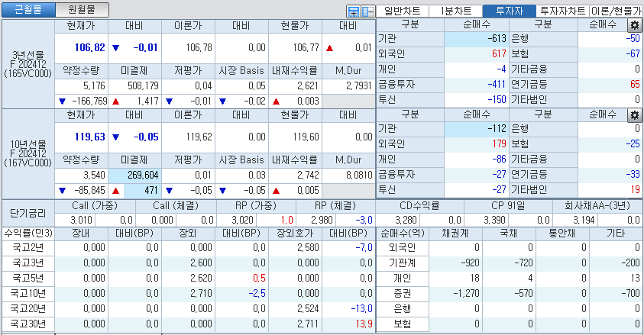Click theoretical price 119.62
Viewport: 644px width, 335px height.
click(199, 137)
